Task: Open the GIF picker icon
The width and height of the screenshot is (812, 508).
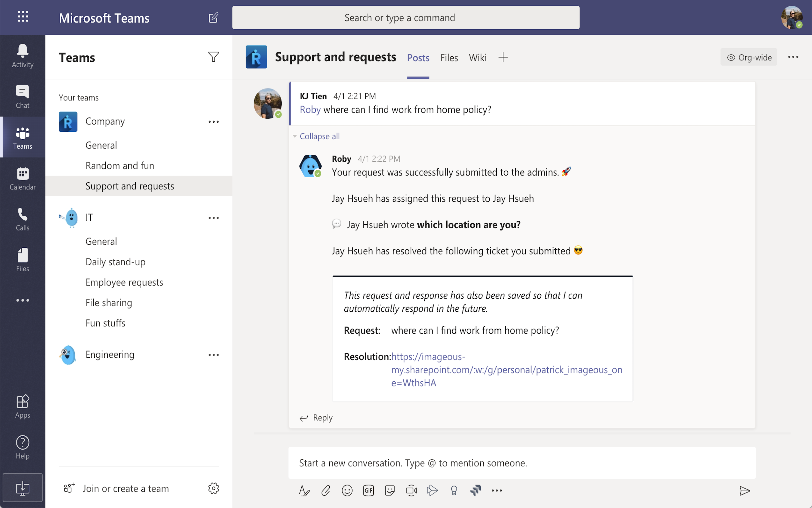Action: tap(368, 491)
